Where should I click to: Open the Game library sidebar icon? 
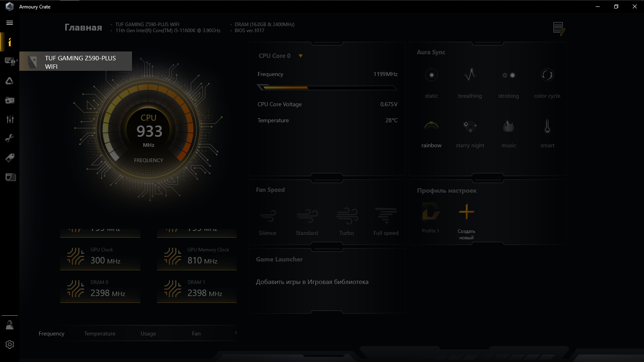10,100
